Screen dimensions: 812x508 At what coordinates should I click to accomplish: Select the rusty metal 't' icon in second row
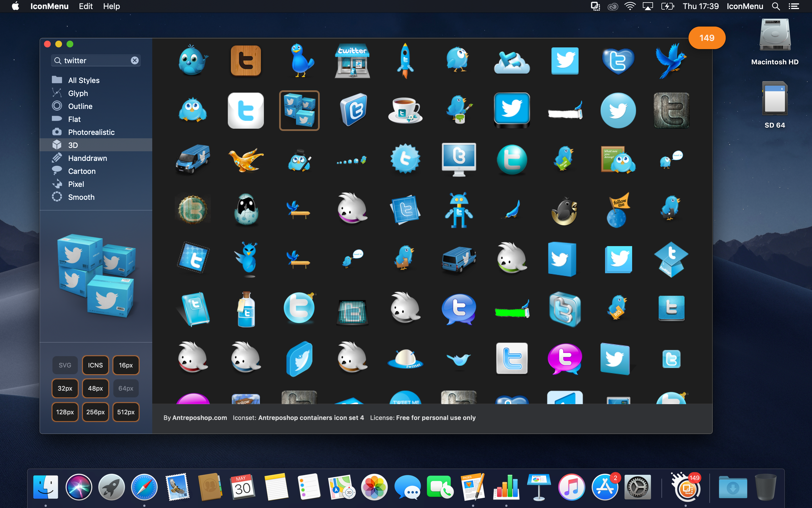click(x=671, y=110)
